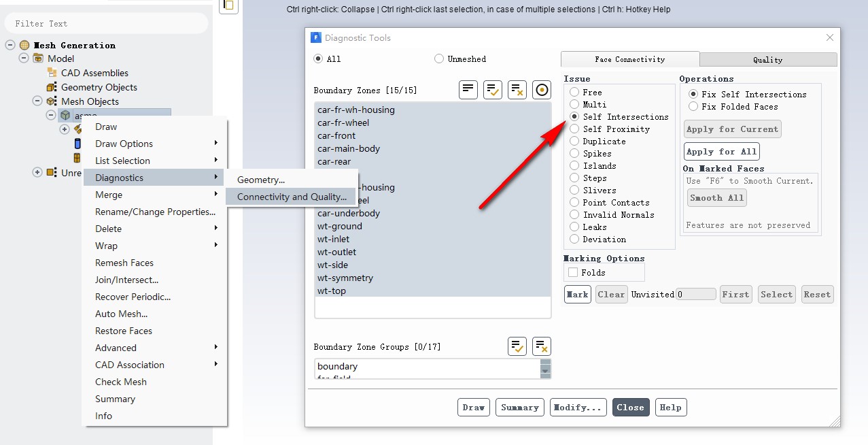Select car-main-body in Boundary Zones list
The width and height of the screenshot is (868, 445).
(x=433, y=148)
